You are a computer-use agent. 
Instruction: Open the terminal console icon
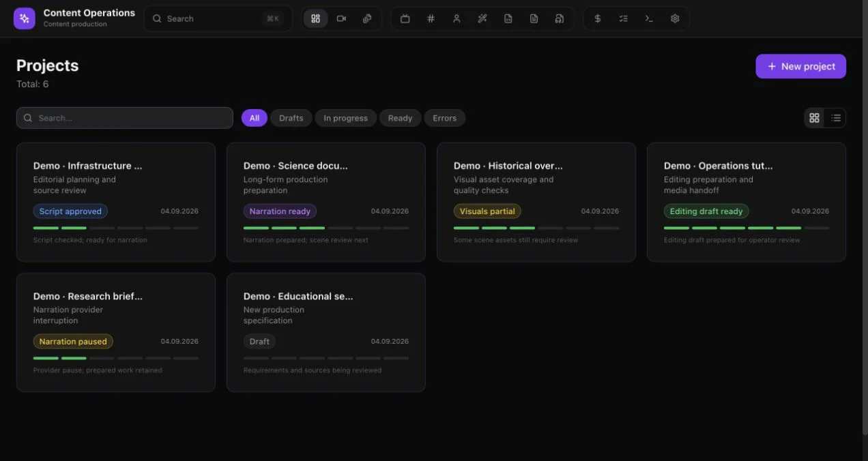[649, 18]
